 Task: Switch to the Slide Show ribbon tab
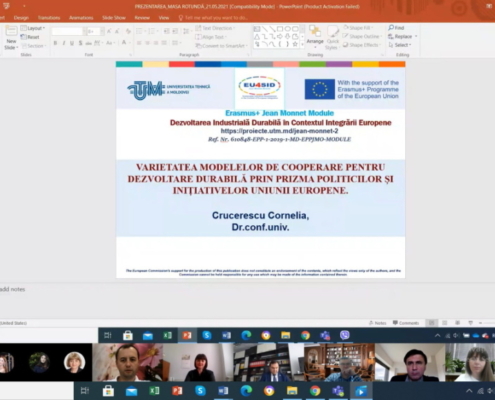(x=114, y=18)
